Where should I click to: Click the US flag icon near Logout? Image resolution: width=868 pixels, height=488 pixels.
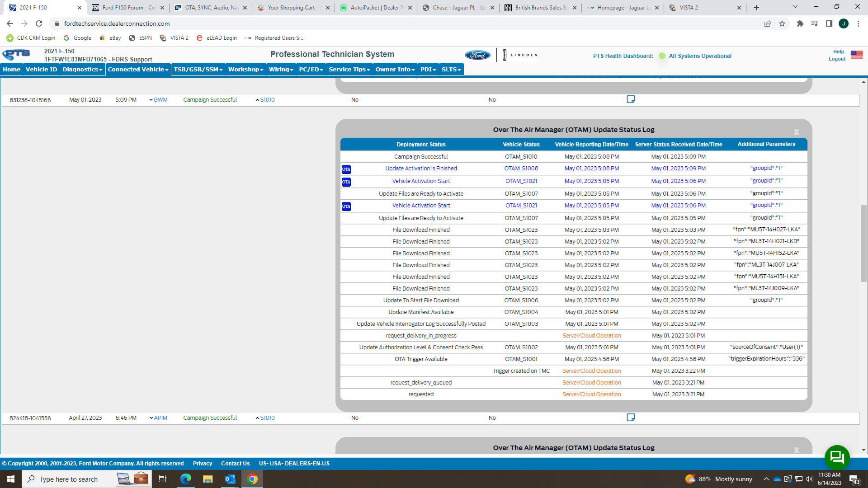point(857,55)
